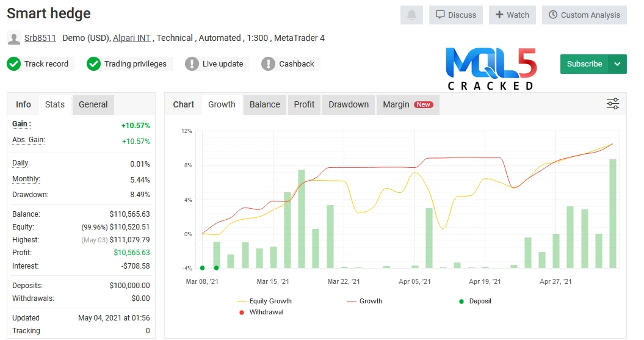
Task: Click the Drawdown 8.49% value
Action: [140, 194]
